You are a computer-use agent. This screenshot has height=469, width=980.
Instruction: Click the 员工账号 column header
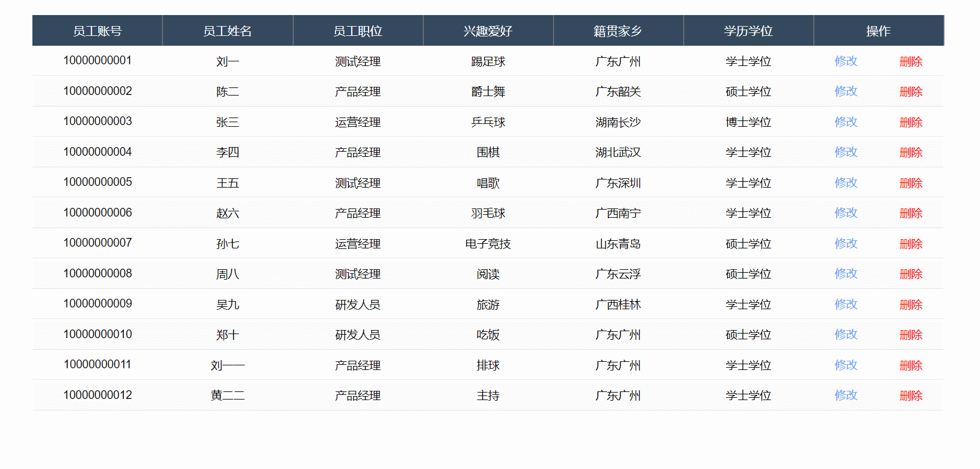click(x=97, y=31)
